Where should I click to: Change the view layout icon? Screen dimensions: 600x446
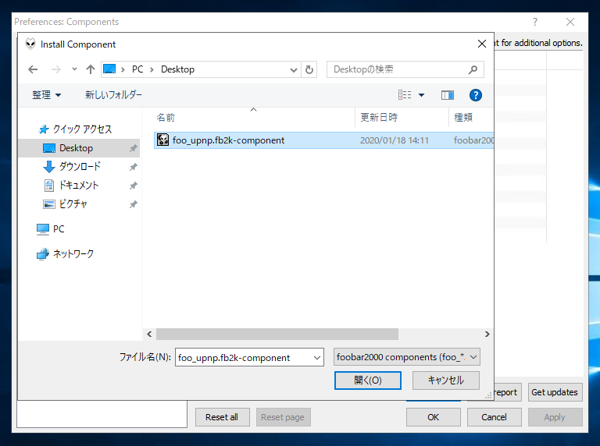404,95
